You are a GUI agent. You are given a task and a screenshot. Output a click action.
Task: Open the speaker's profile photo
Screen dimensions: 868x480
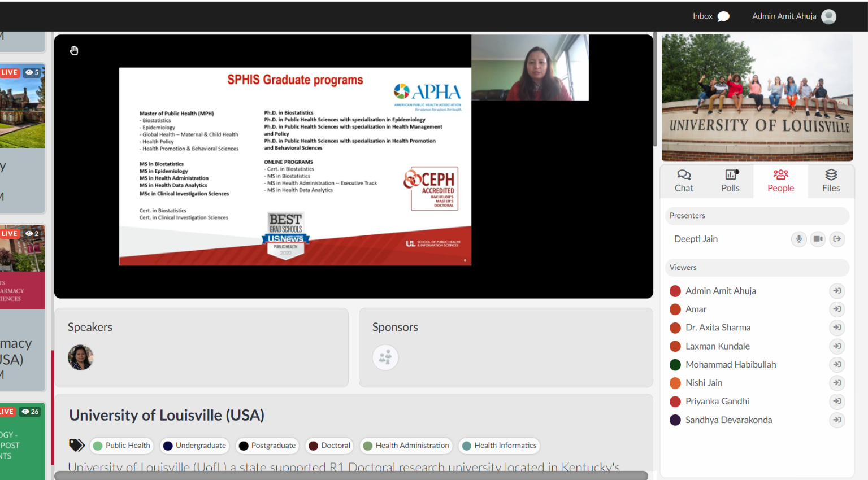click(81, 357)
